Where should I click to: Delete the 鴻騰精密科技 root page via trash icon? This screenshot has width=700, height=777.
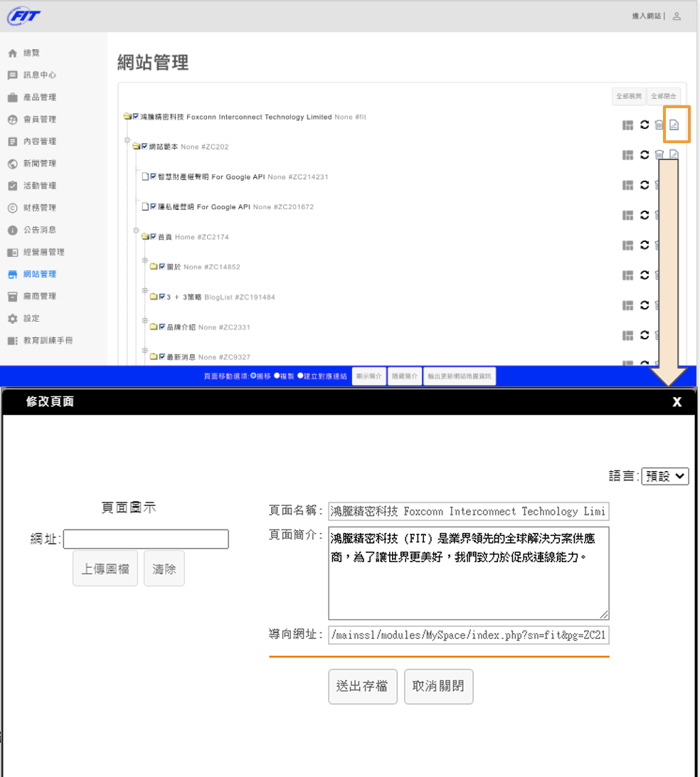tap(659, 125)
